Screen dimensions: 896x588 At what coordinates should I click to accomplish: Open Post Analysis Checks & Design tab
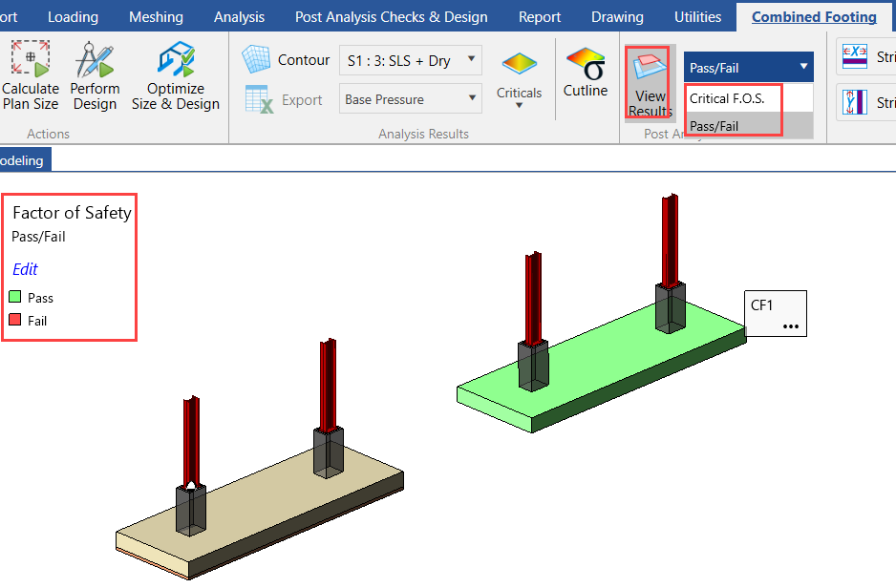(392, 17)
